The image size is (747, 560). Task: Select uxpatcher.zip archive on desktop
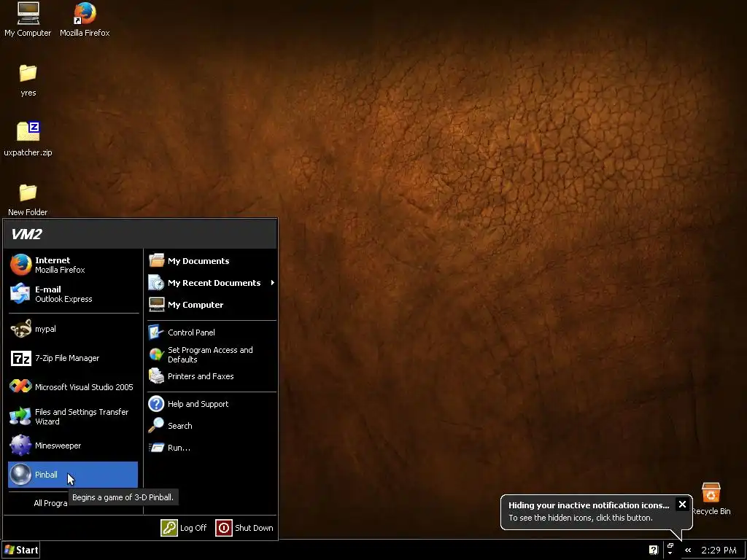pos(28,139)
